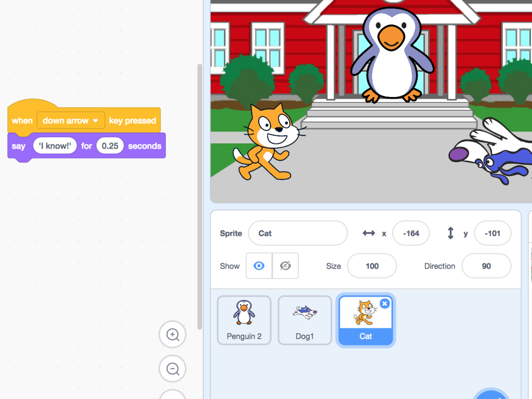Click the Penguin sprite on the stage
The height and width of the screenshot is (399, 532).
coord(392,55)
